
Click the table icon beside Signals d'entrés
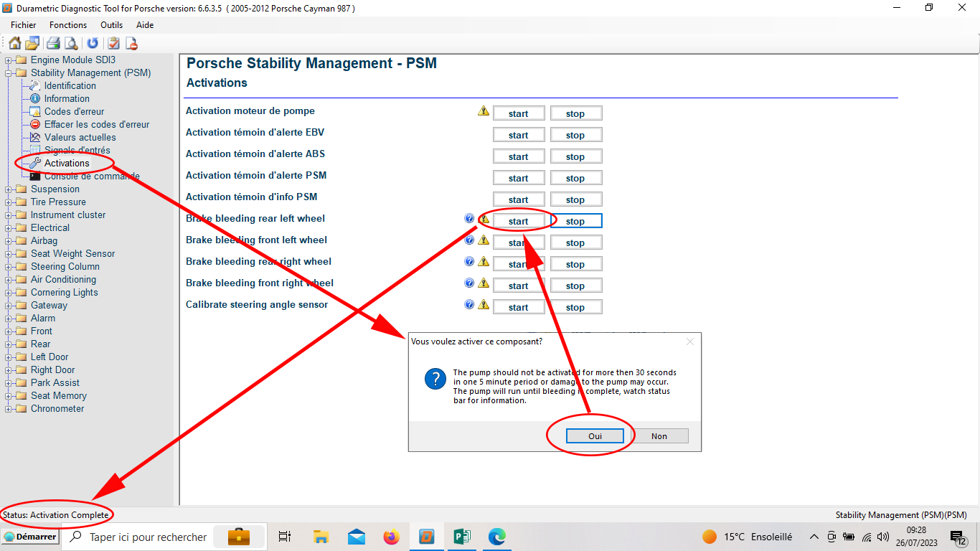pyautogui.click(x=34, y=150)
